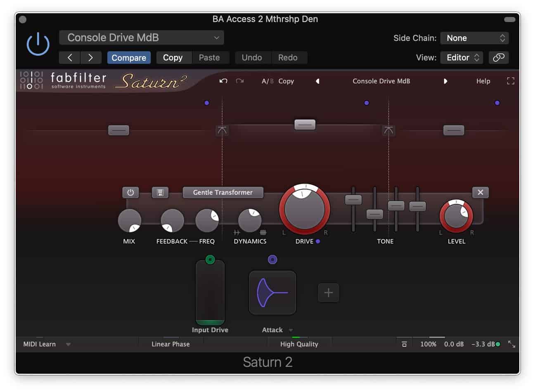Open the Gentle Transformer style selector

[223, 192]
